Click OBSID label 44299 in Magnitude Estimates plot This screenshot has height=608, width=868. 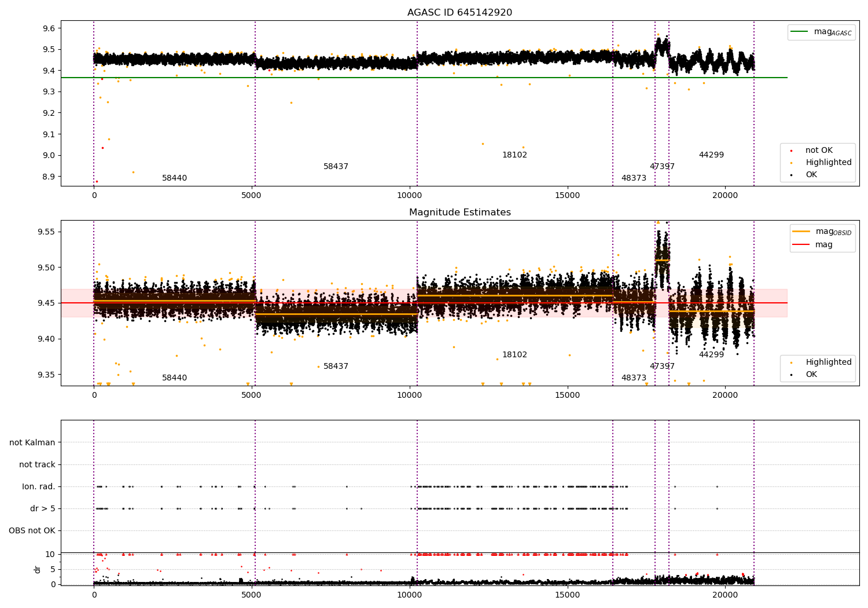pos(711,355)
